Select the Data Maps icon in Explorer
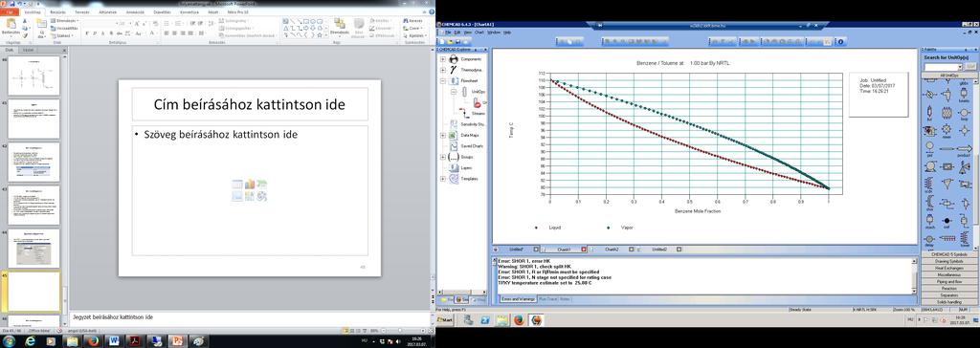Screen dimensions: 980x348 pos(453,135)
